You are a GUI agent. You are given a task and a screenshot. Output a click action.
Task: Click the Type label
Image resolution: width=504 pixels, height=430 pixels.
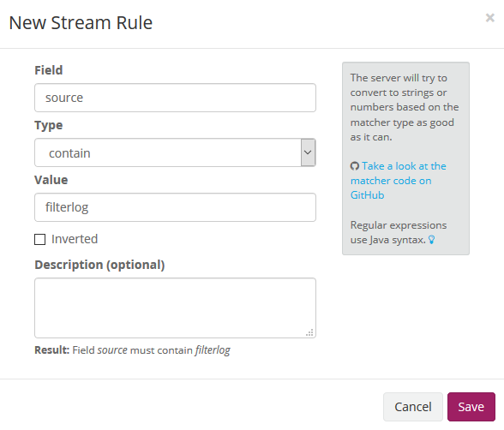pos(49,125)
